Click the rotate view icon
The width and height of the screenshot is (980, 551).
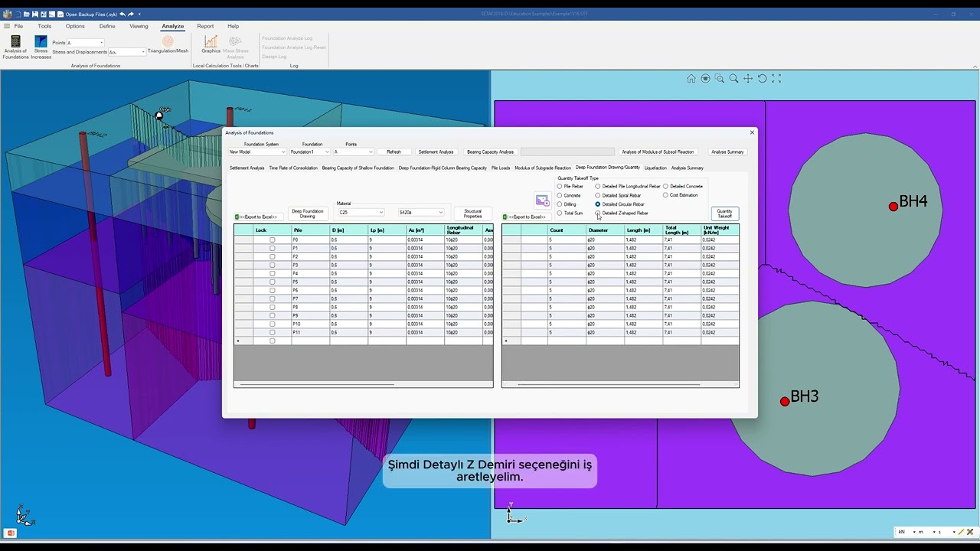(762, 78)
